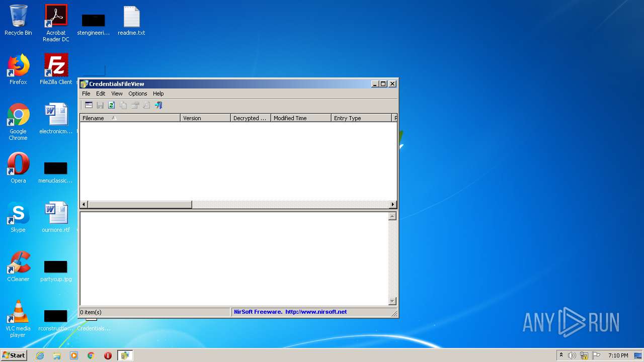This screenshot has height=362, width=644.
Task: Sort by the Entry Type column header
Action: pos(361,118)
